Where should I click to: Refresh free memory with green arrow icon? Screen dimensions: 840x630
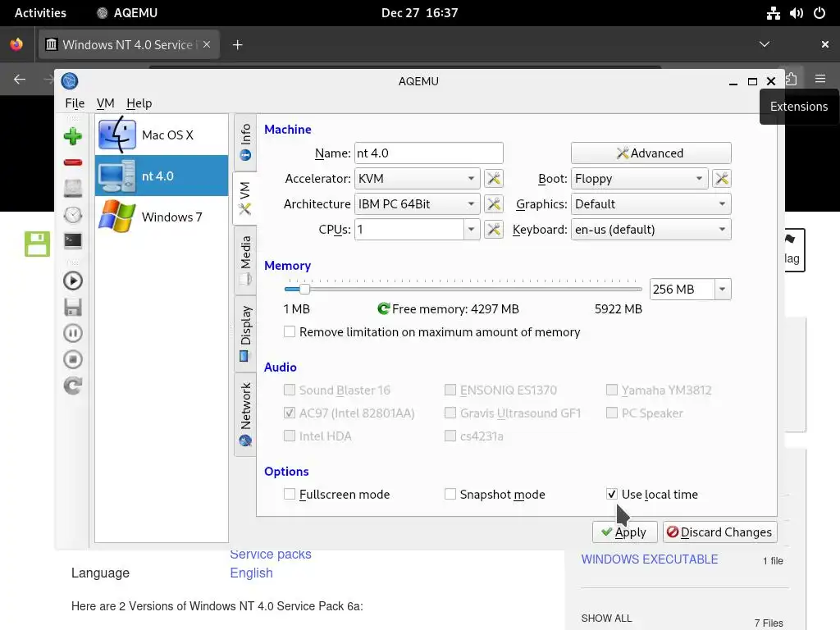pos(384,308)
